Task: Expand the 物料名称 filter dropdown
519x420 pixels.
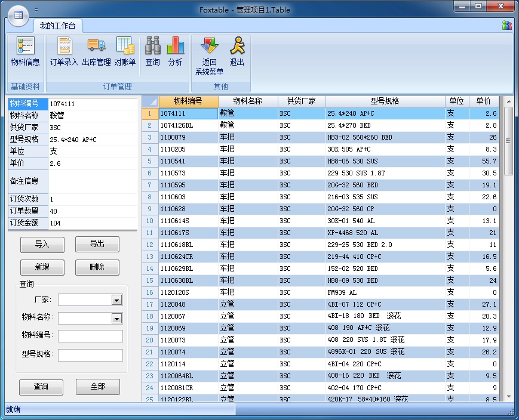Action: coord(116,319)
